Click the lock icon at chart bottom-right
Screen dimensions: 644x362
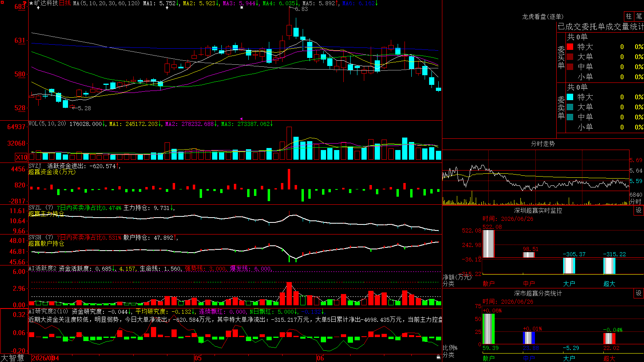point(439,357)
